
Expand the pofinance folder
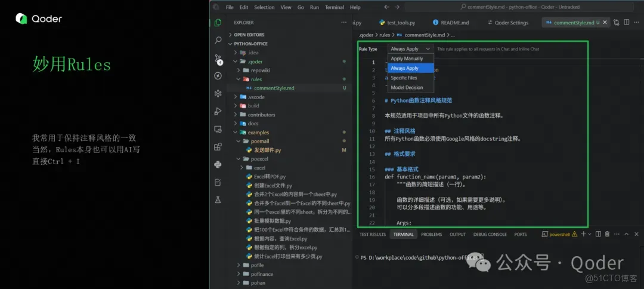(x=262, y=274)
